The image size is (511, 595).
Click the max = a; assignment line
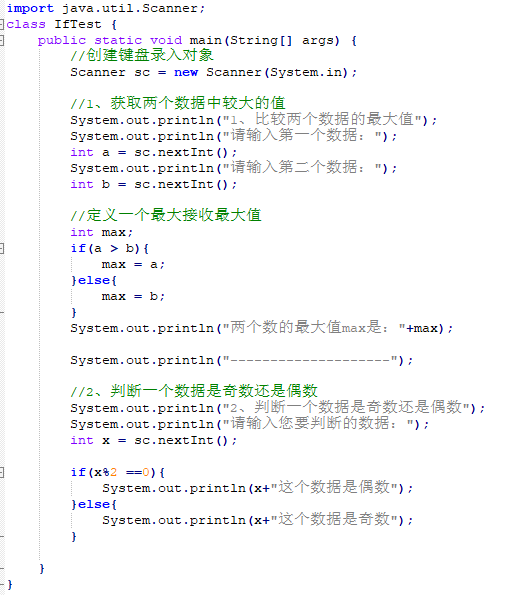[x=133, y=264]
